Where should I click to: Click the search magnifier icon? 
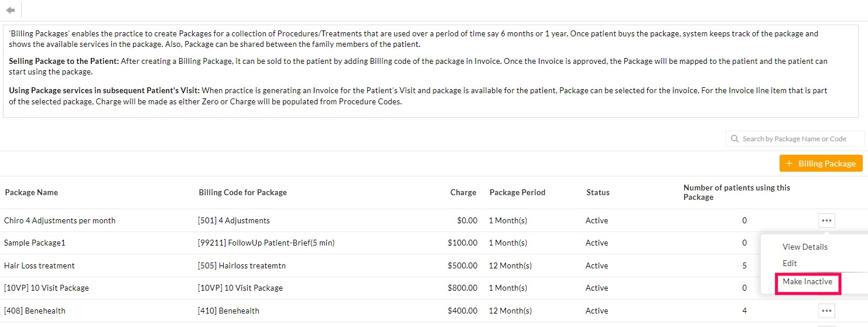coord(734,139)
